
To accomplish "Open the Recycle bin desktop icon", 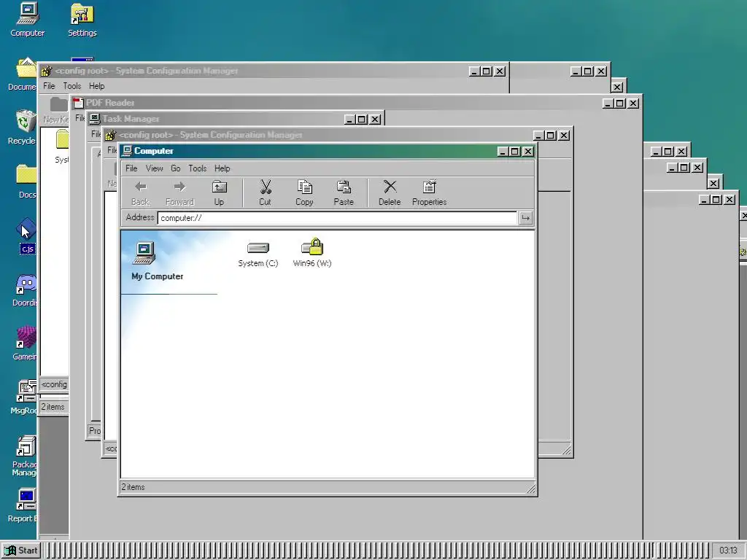I will coord(22,128).
